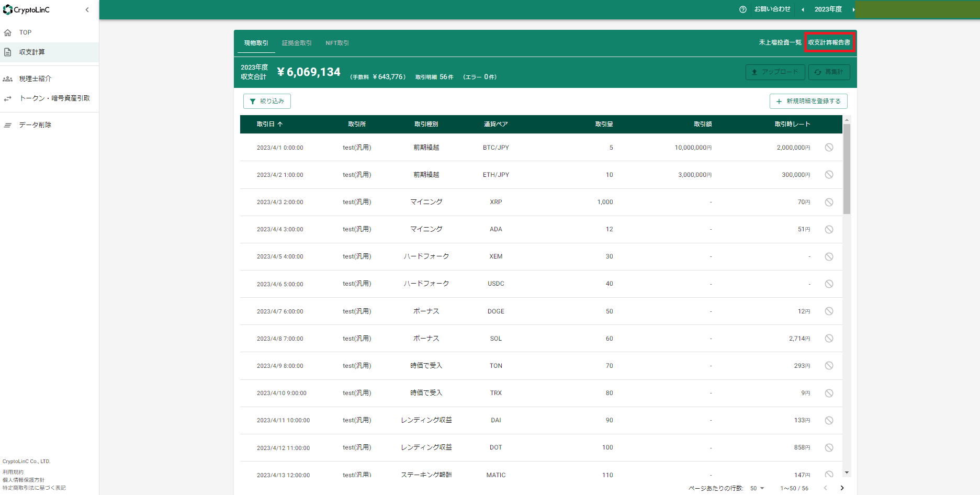Click the help question mark icon

[742, 9]
